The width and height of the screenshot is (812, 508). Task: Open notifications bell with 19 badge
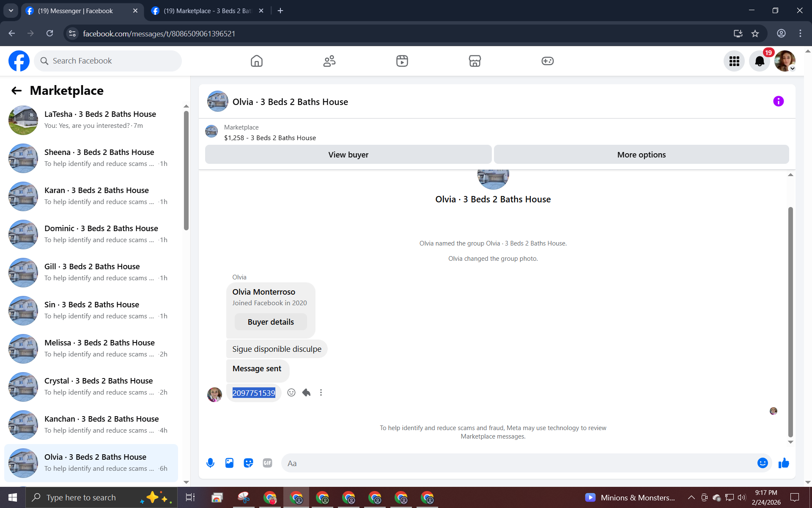[x=760, y=61]
